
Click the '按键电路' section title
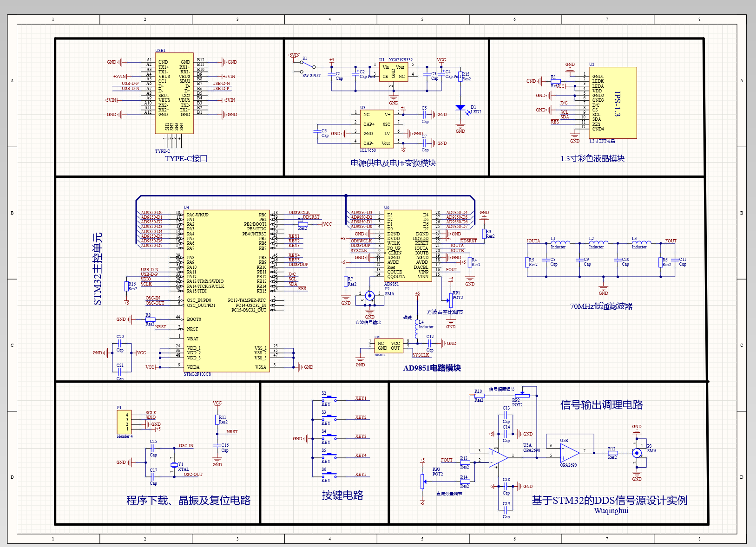click(343, 495)
